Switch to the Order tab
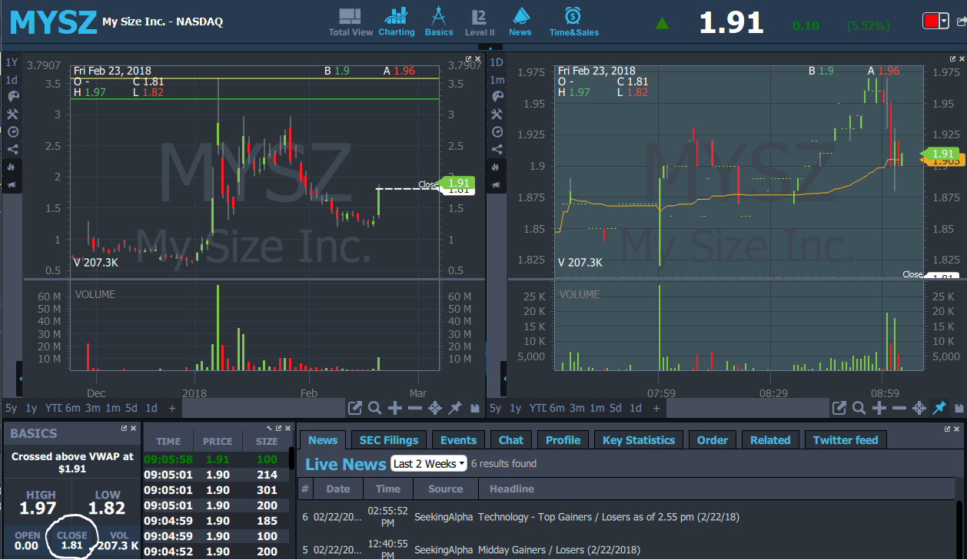The image size is (967, 560). coord(713,440)
